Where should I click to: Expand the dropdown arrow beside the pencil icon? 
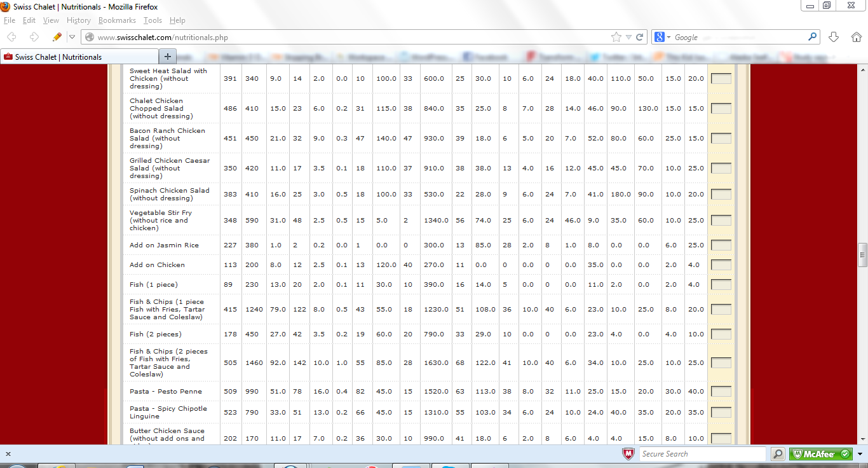(x=72, y=37)
